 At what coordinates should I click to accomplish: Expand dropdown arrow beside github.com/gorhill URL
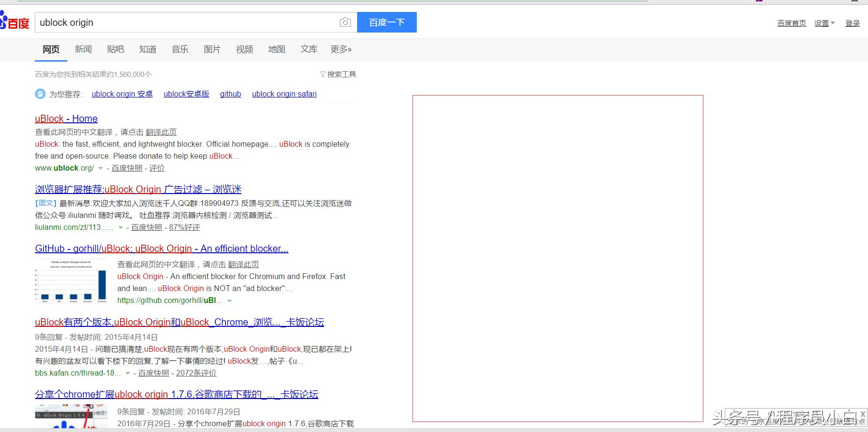click(230, 301)
